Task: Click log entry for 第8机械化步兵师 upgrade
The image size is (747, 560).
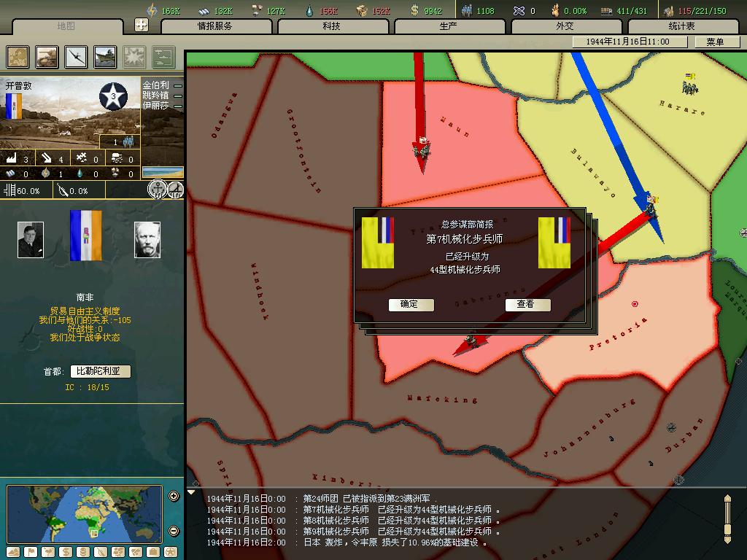Action: pos(353,521)
